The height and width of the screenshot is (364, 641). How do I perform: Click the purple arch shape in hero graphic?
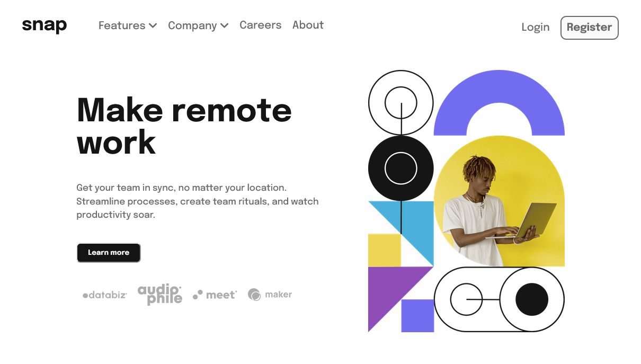(499, 93)
